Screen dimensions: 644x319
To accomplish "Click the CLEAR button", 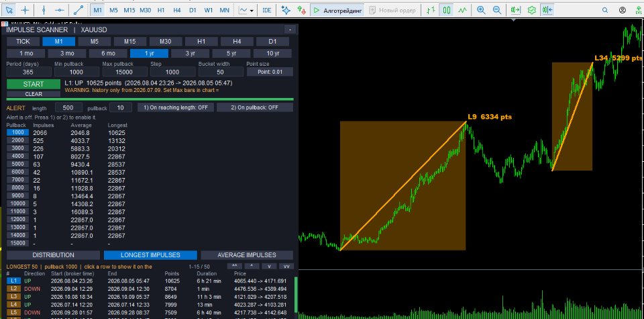I will [x=34, y=94].
